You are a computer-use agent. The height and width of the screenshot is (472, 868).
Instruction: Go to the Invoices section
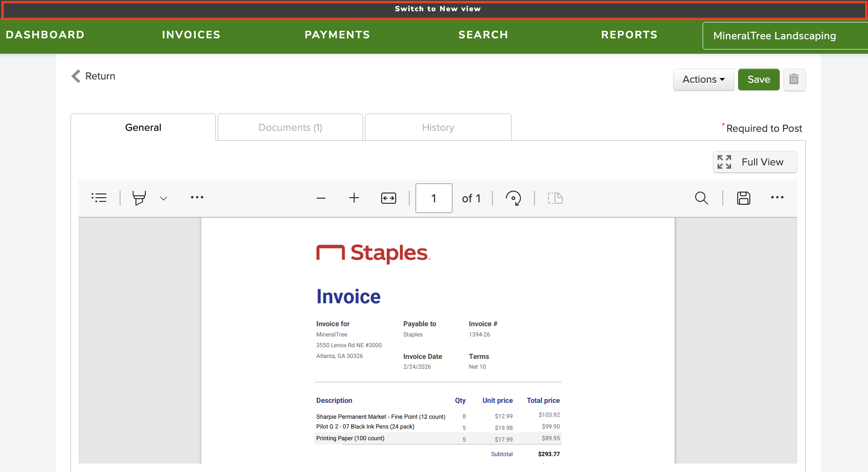click(191, 35)
